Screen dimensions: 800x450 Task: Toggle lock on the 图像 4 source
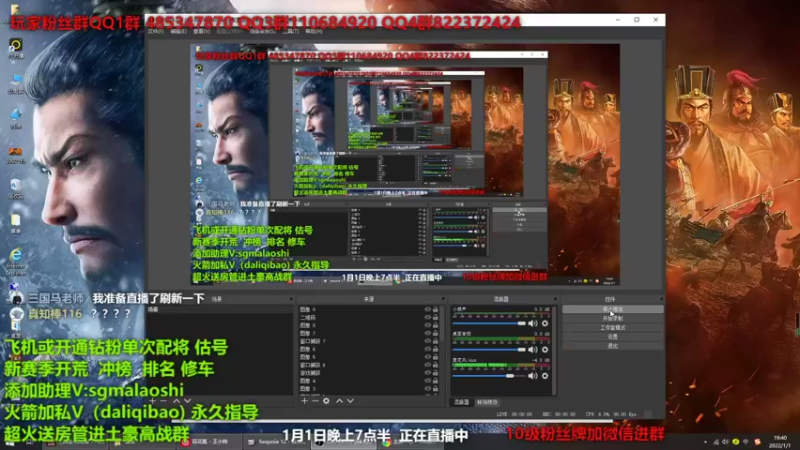coord(435,381)
